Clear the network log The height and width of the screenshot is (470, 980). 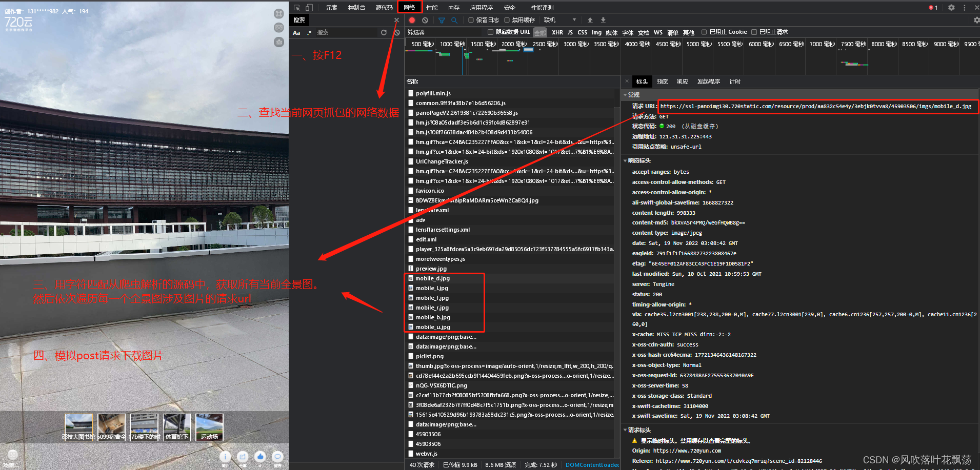[x=425, y=20]
